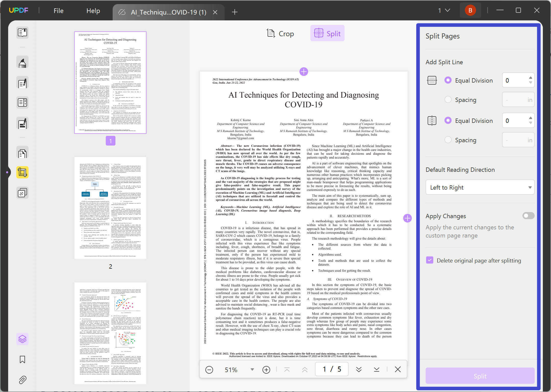551x392 pixels.
Task: Select the Crop tool in the sidebar
Action: click(x=22, y=172)
